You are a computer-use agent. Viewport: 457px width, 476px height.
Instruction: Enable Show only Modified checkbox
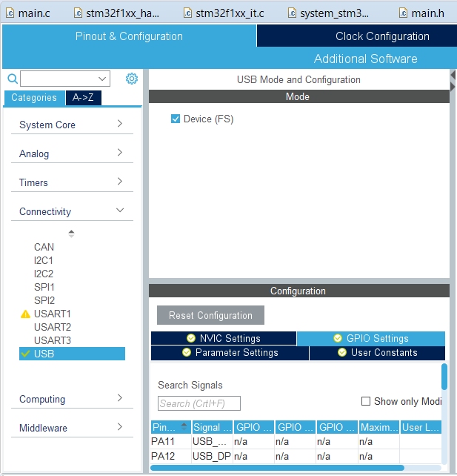tap(366, 401)
